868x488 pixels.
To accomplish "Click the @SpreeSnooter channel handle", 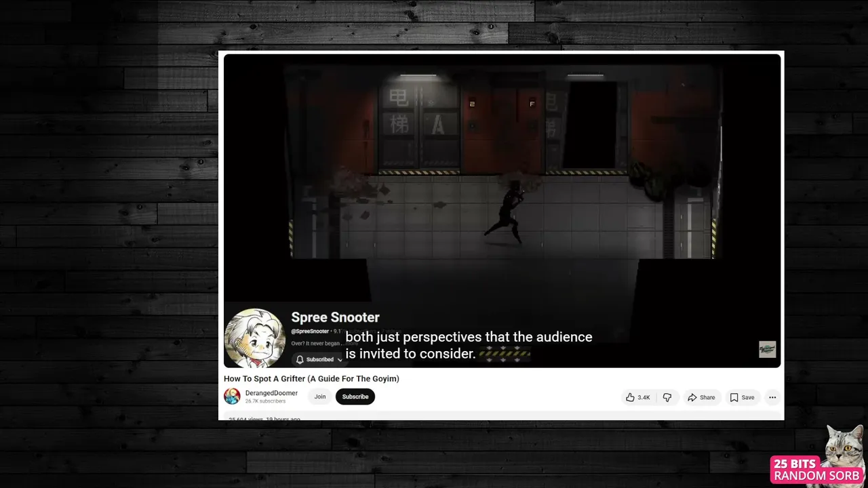I will click(x=310, y=331).
